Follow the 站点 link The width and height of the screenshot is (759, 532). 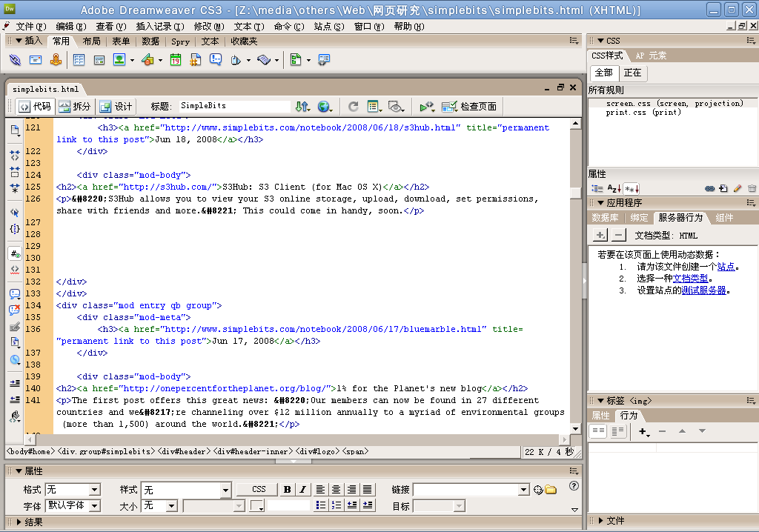point(726,267)
